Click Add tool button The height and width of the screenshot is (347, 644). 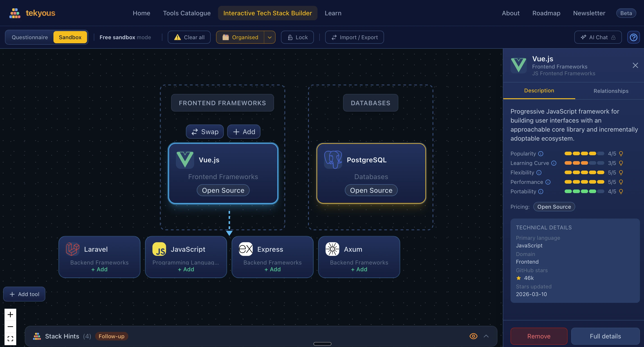pos(24,294)
